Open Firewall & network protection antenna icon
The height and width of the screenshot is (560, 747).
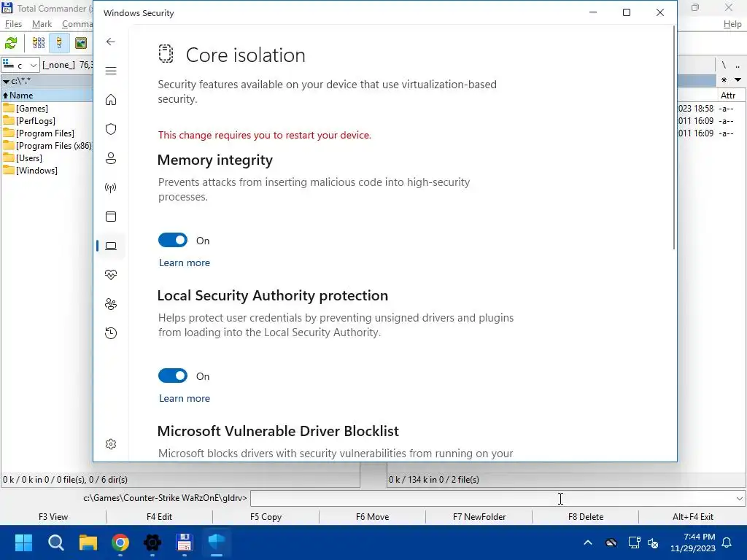point(111,187)
